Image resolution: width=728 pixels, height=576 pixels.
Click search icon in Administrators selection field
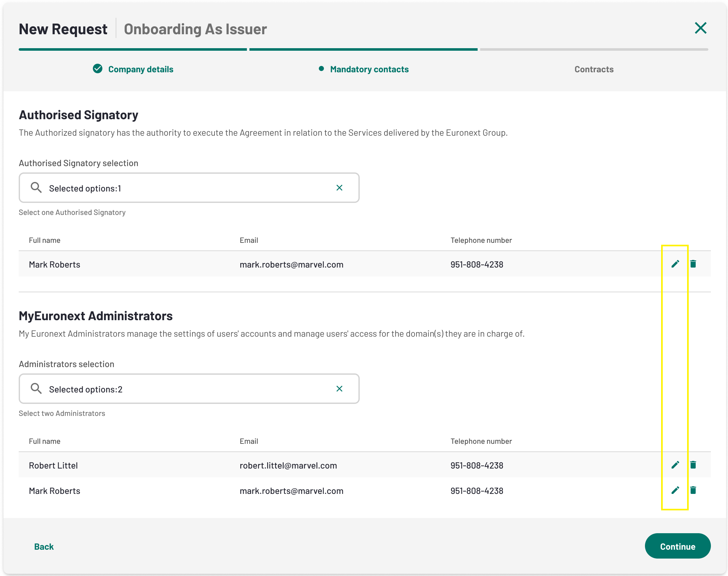(36, 389)
